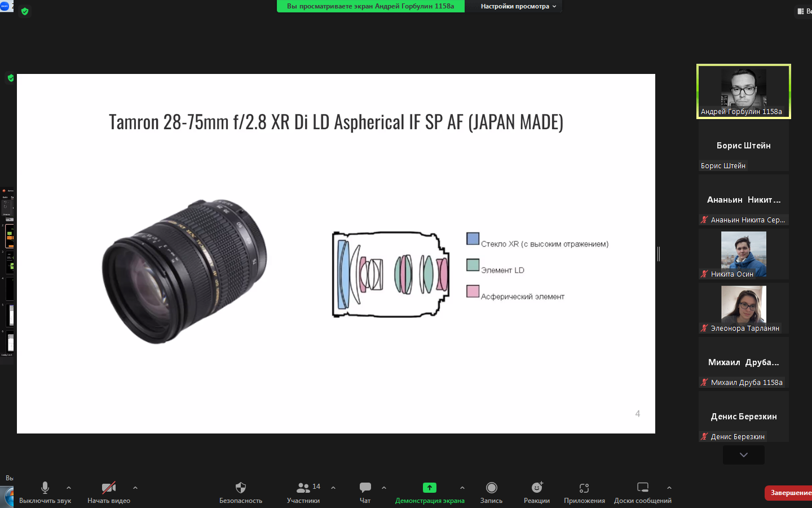This screenshot has width=812, height=508.
Task: Select Андрей Горбулин 1158а video tile
Action: click(x=744, y=91)
